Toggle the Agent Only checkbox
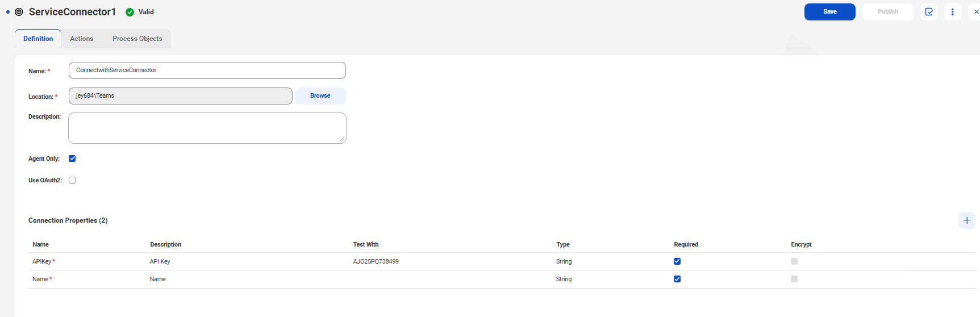 (72, 158)
